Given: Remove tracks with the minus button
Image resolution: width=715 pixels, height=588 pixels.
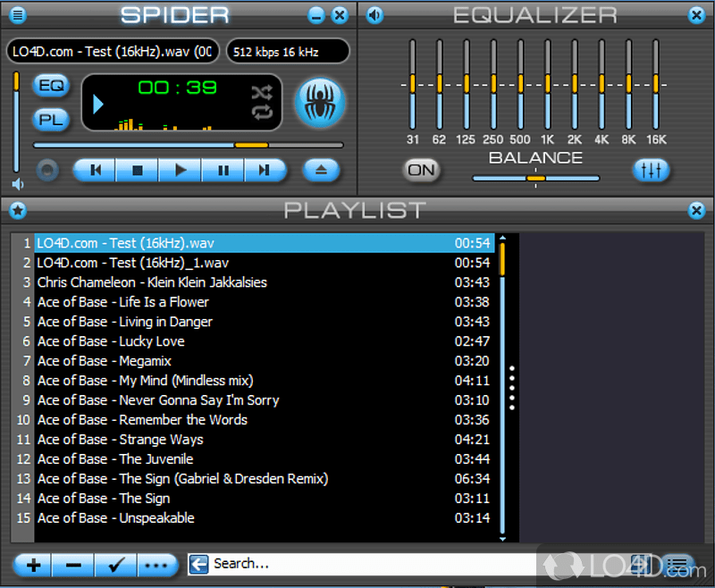Looking at the screenshot, I should (73, 566).
